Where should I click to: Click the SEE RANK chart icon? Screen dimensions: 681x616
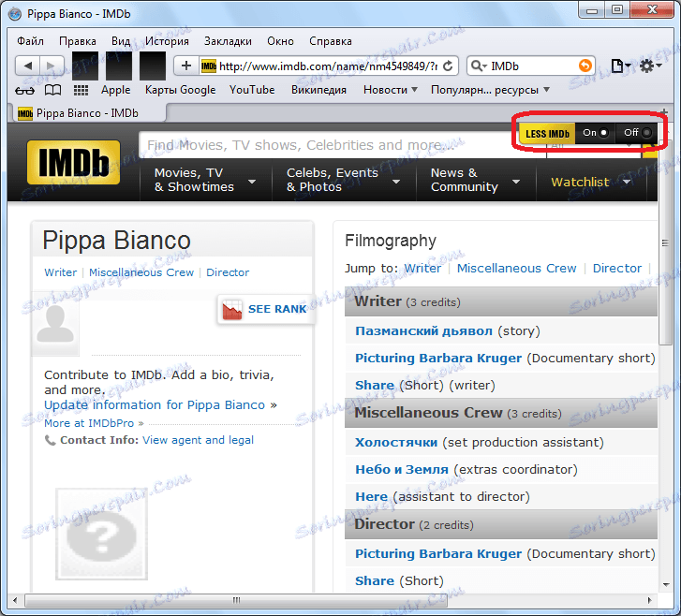click(x=232, y=310)
